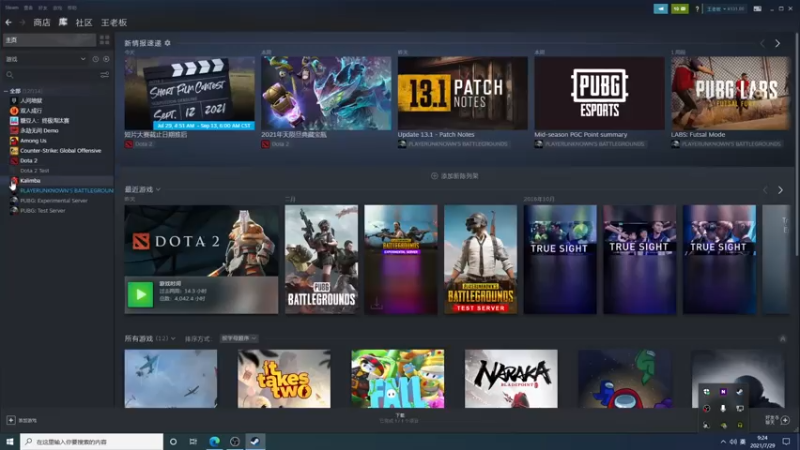Open the advanced filter sliders icon
The height and width of the screenshot is (450, 800).
click(x=105, y=75)
